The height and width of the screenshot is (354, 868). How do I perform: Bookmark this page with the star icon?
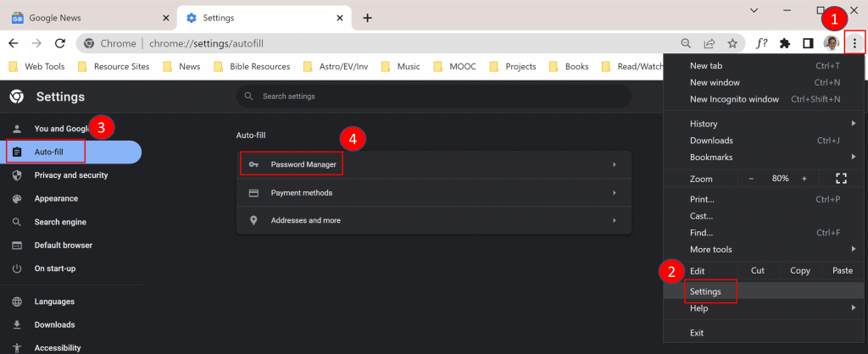pyautogui.click(x=732, y=43)
